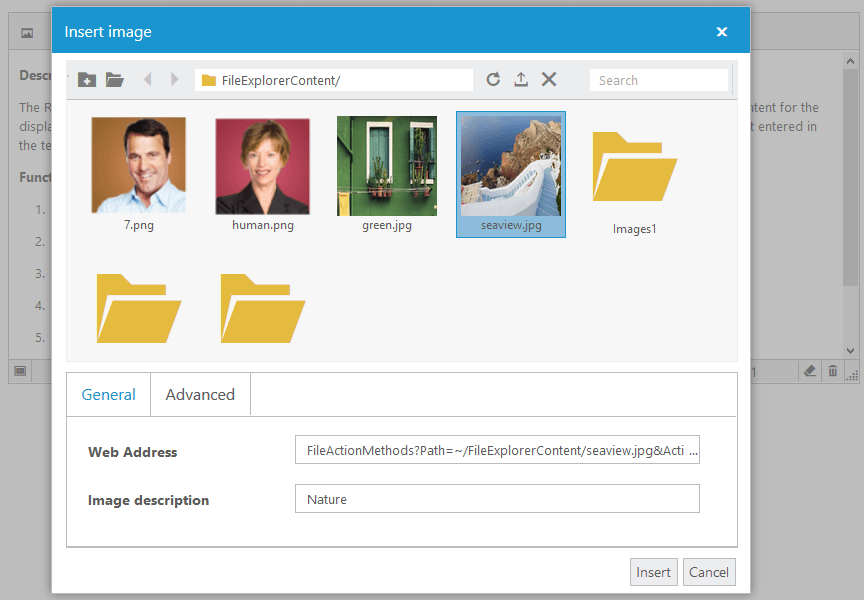Click inside the Search field
The width and height of the screenshot is (864, 600).
[658, 79]
